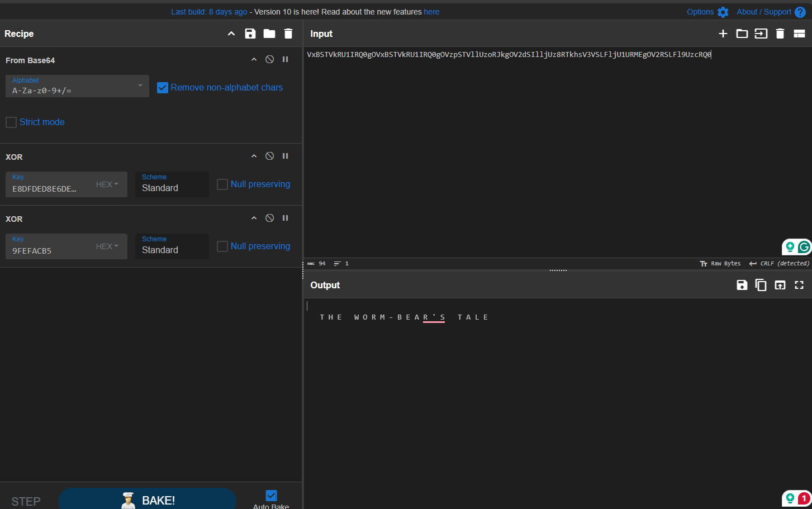Screen dimensions: 812x509
Task: Clear the recipe with trash icon
Action: tap(288, 34)
